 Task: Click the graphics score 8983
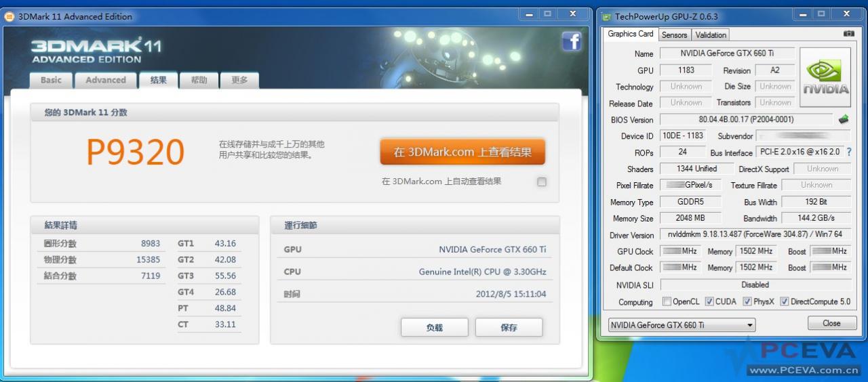click(151, 244)
